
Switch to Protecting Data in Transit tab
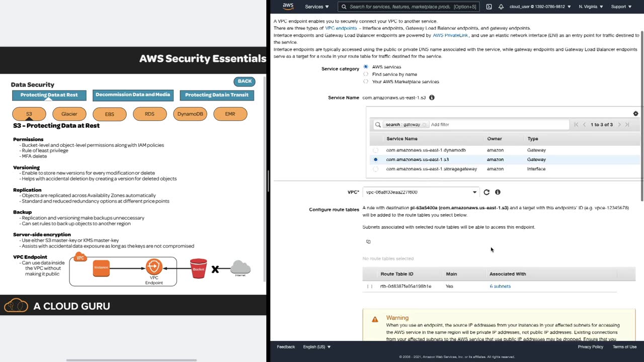tap(217, 95)
